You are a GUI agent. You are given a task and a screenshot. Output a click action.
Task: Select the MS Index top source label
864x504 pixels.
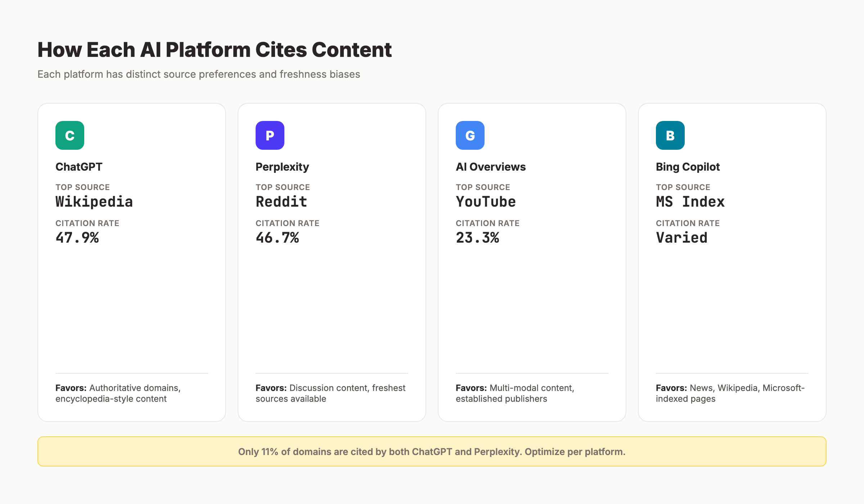[x=690, y=202]
